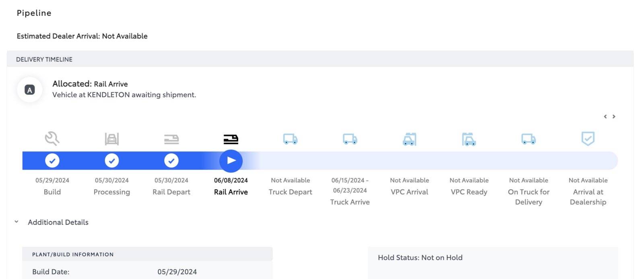
Task: Click the gray Rail Depart train icon
Action: pyautogui.click(x=171, y=139)
